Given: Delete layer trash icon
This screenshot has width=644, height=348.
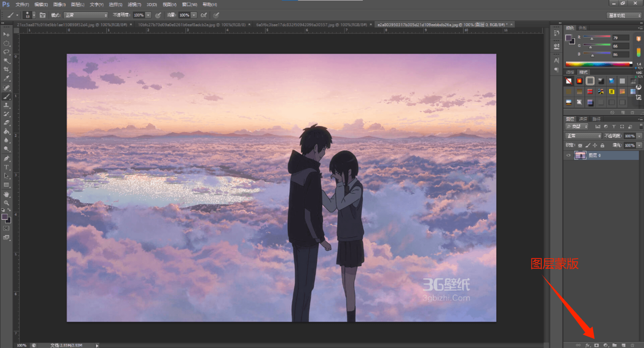Looking at the screenshot, I should pos(633,345).
